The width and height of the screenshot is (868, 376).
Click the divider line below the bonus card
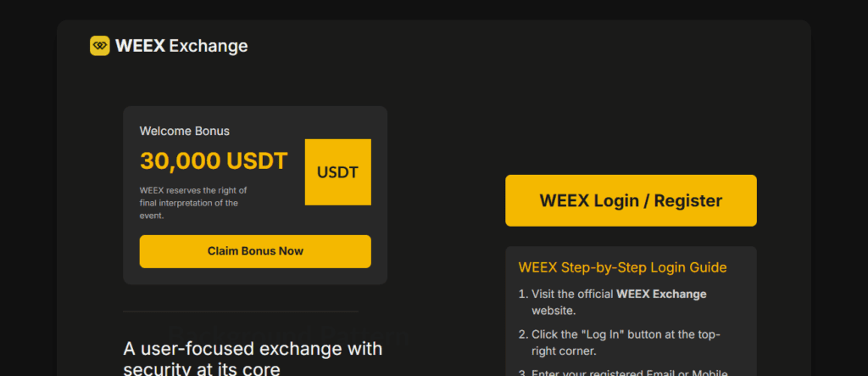pyautogui.click(x=240, y=311)
